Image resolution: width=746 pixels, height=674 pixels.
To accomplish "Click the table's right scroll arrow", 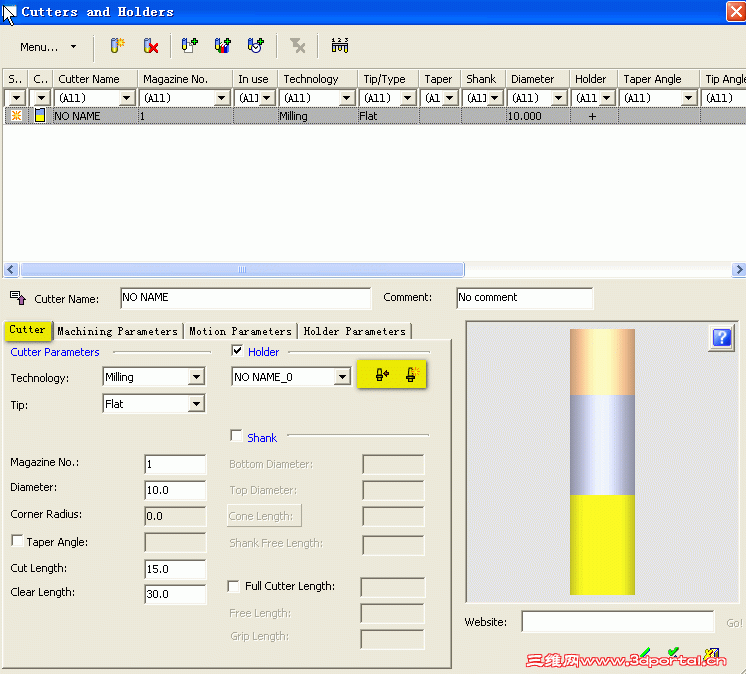I will coord(738,270).
